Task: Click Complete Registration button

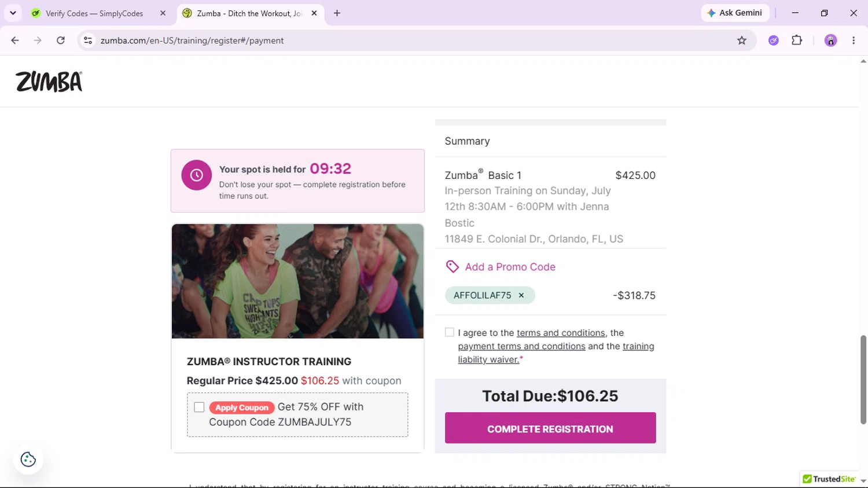Action: click(x=550, y=428)
